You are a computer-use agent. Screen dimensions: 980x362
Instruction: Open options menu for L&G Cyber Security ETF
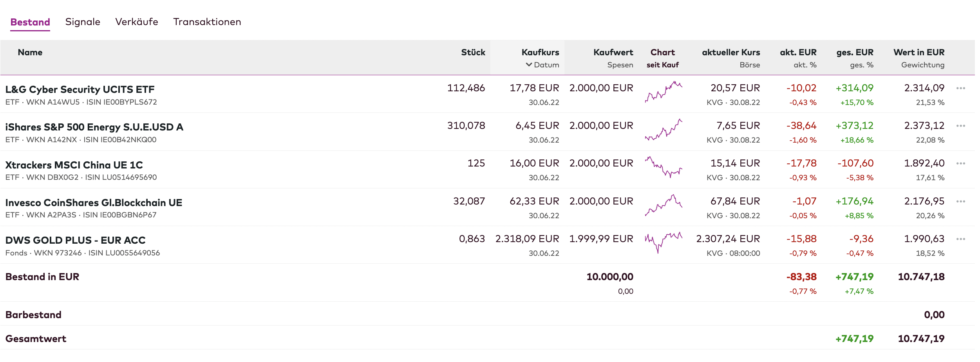pyautogui.click(x=960, y=88)
